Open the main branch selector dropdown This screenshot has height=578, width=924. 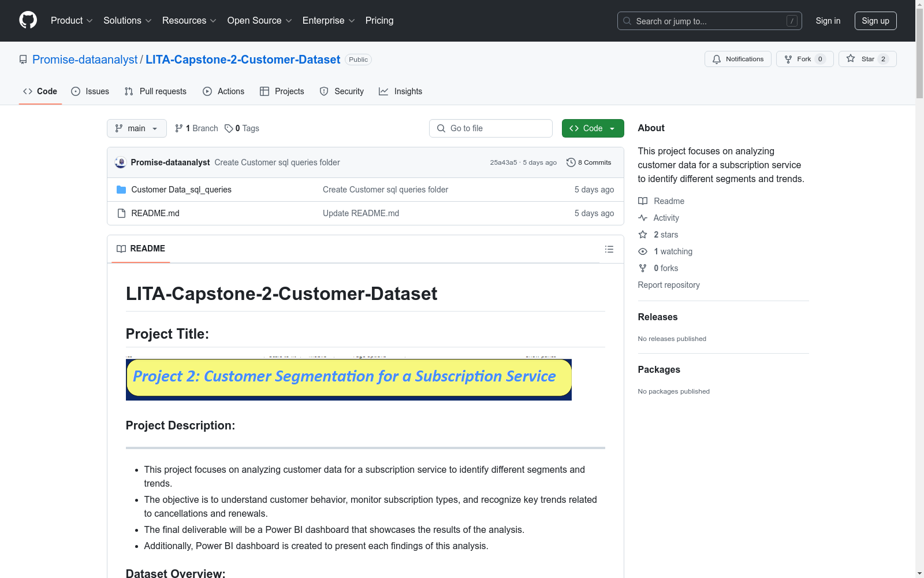coord(137,128)
